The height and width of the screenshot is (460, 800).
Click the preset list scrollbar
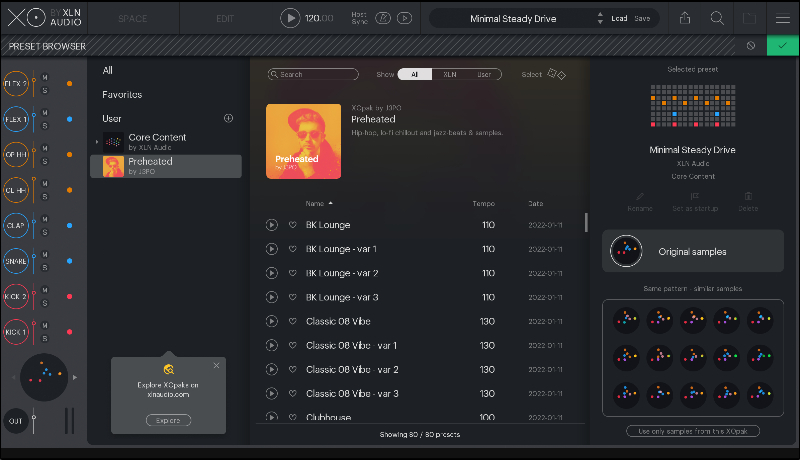[586, 222]
